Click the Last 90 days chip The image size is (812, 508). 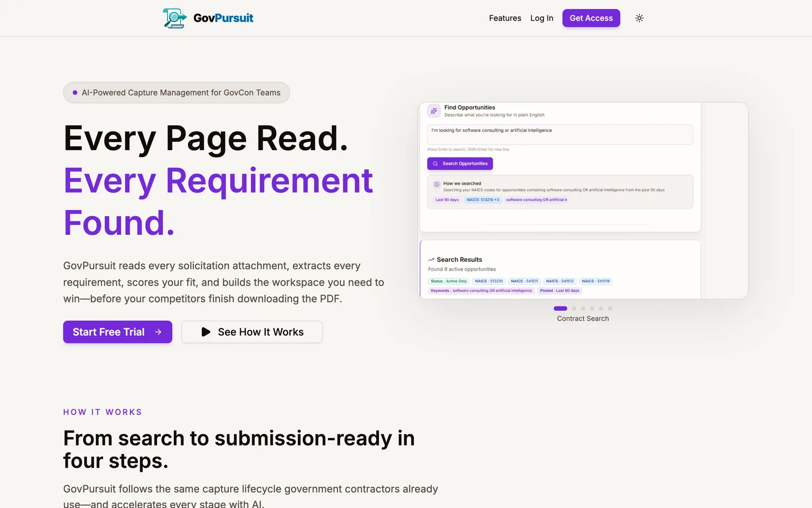point(447,200)
